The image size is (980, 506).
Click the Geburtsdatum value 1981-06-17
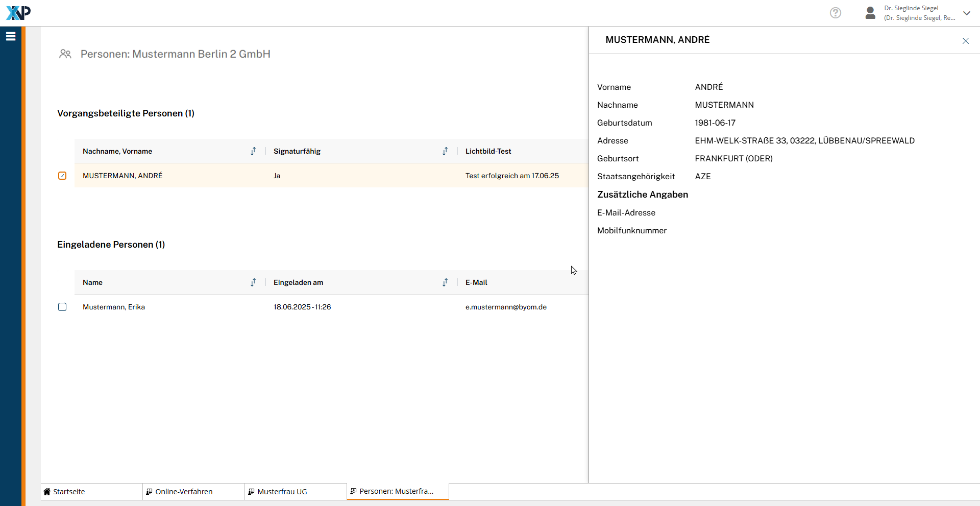point(715,123)
